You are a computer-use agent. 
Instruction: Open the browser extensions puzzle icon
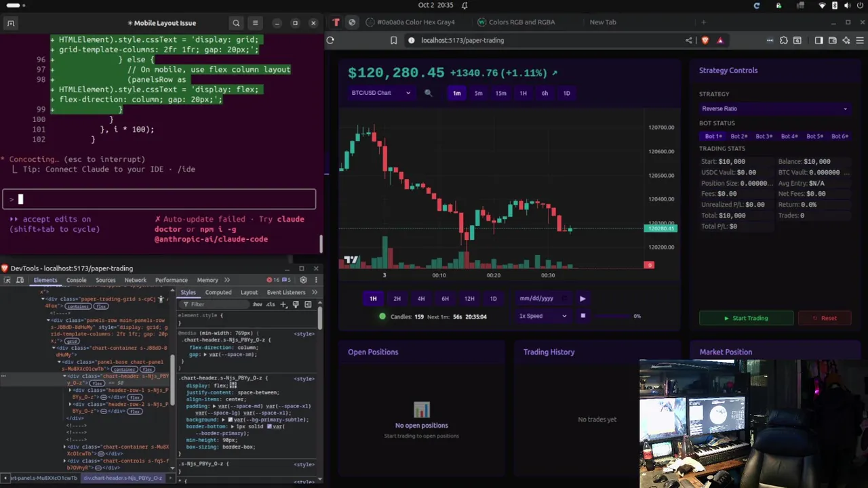[784, 40]
